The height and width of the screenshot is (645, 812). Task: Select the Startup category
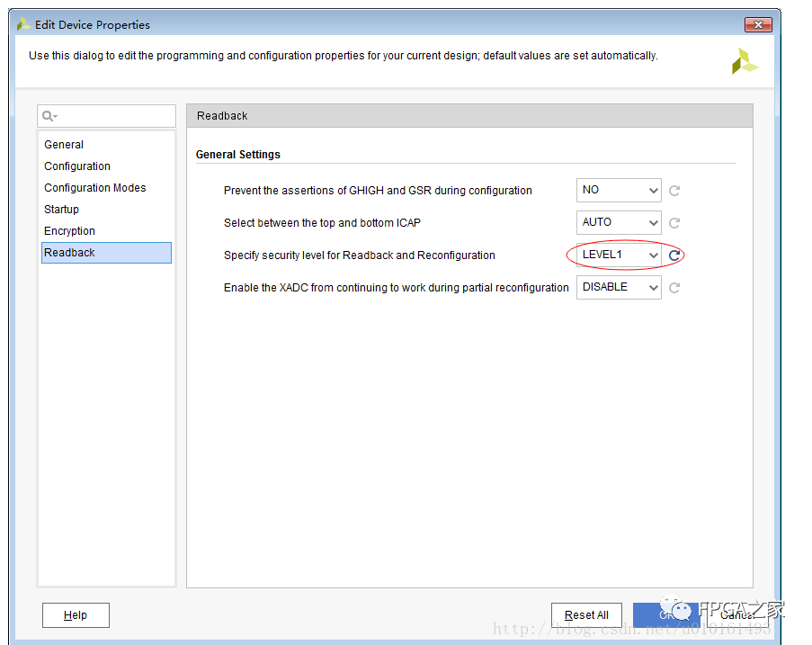coord(62,210)
